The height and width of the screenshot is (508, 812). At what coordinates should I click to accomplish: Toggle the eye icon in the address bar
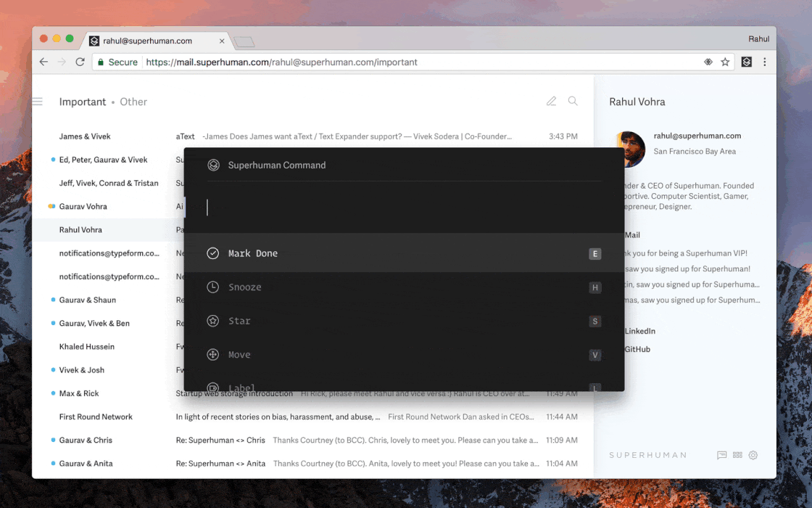point(708,62)
